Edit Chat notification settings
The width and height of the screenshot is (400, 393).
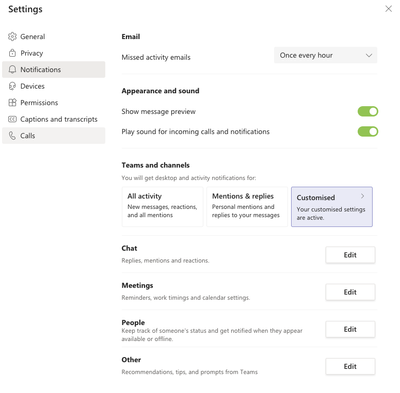click(350, 255)
